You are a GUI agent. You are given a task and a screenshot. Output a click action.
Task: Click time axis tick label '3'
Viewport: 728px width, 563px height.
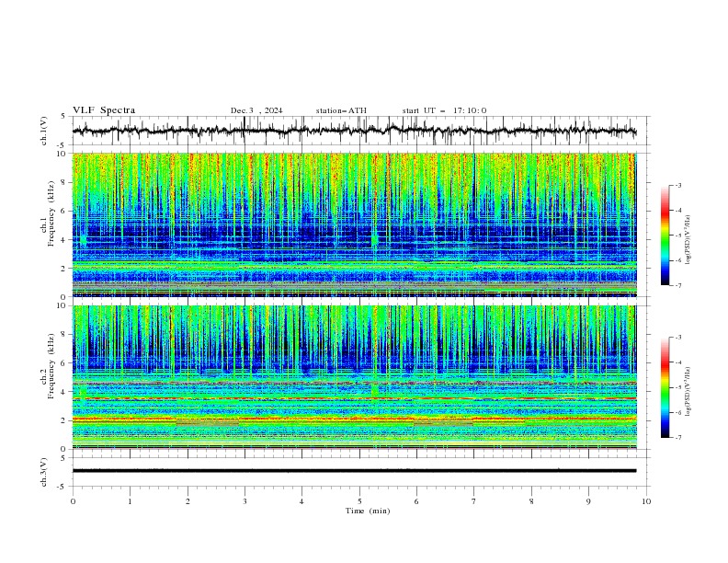coord(245,501)
